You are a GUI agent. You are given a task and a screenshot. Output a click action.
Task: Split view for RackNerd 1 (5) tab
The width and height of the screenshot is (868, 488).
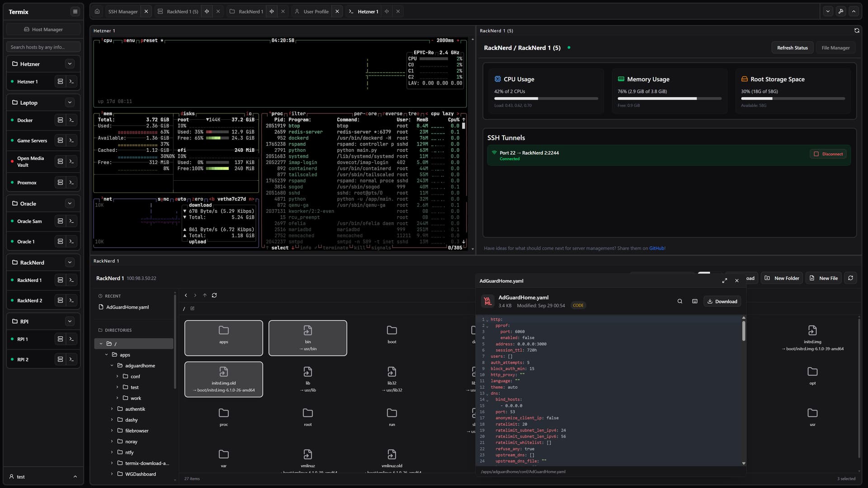tap(207, 11)
